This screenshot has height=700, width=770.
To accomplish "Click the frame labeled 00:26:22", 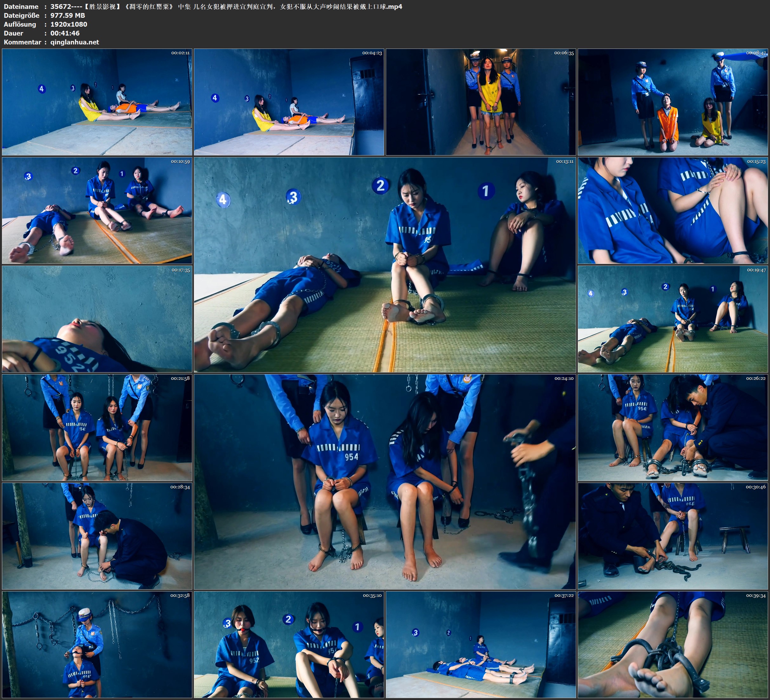I will coord(673,427).
